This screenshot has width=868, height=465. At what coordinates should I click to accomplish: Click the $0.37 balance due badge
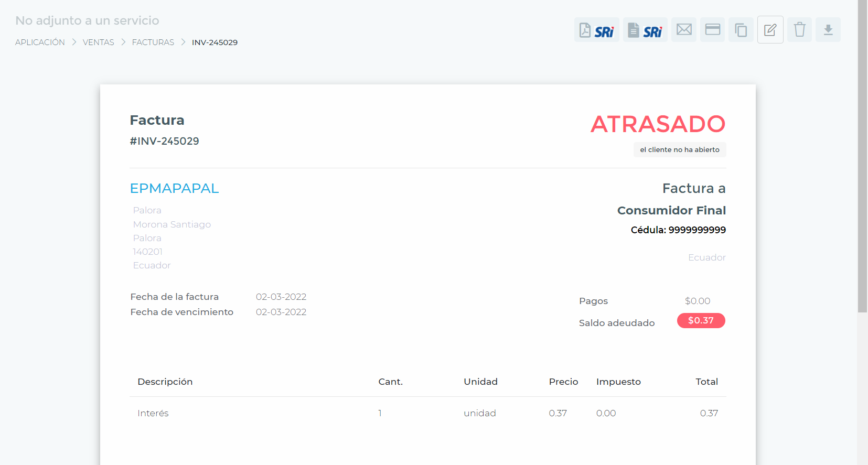[701, 320]
